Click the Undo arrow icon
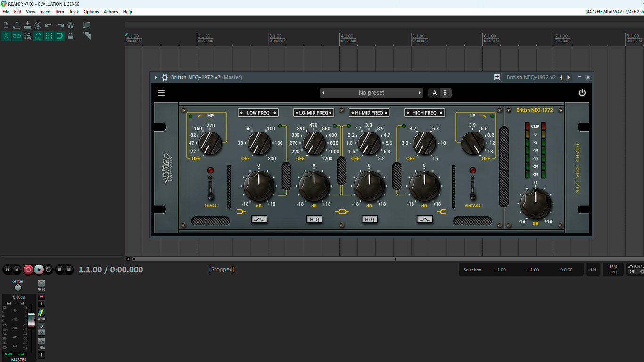The width and height of the screenshot is (644, 362). point(49,25)
